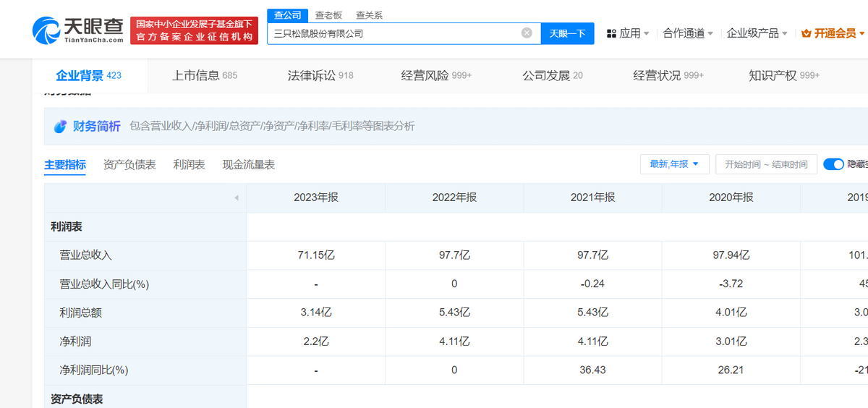Click the TianYanCha logo
The height and width of the screenshot is (408, 868).
point(77,30)
